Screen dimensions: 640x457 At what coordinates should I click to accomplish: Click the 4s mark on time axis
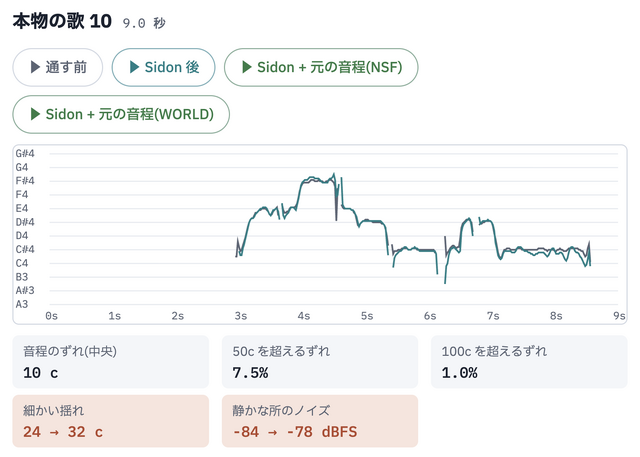pos(304,316)
